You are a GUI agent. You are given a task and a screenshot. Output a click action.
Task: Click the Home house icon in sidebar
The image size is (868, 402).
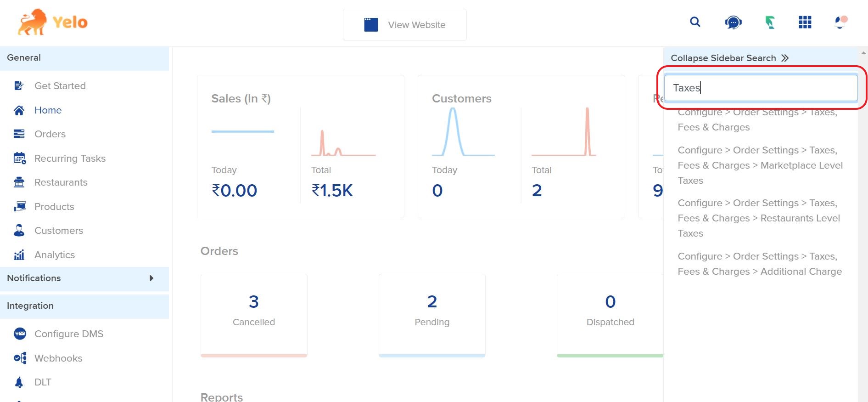(19, 110)
